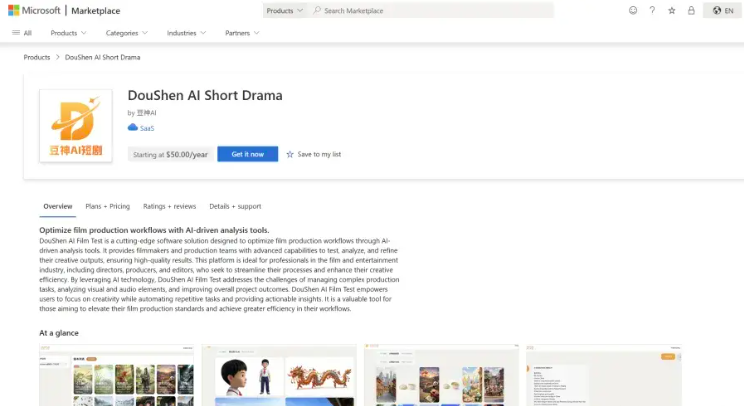The width and height of the screenshot is (744, 406).
Task: Click Save to my list
Action: [x=314, y=154]
